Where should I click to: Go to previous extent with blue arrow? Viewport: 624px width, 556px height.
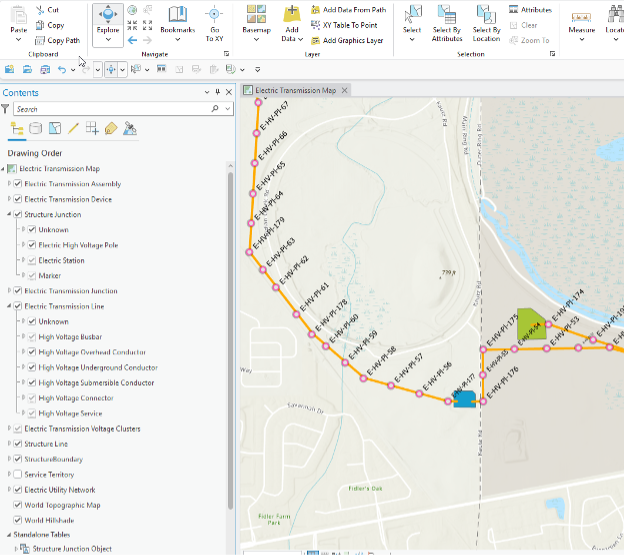coord(132,40)
